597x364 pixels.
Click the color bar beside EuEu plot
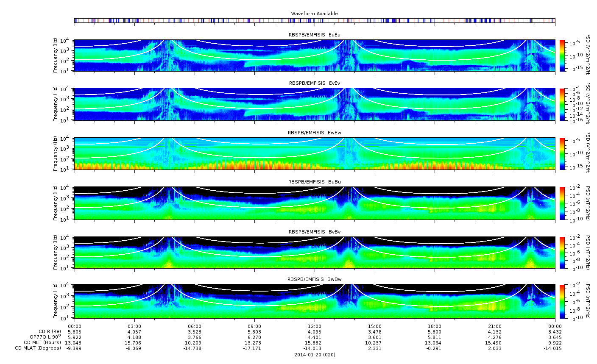click(x=563, y=56)
